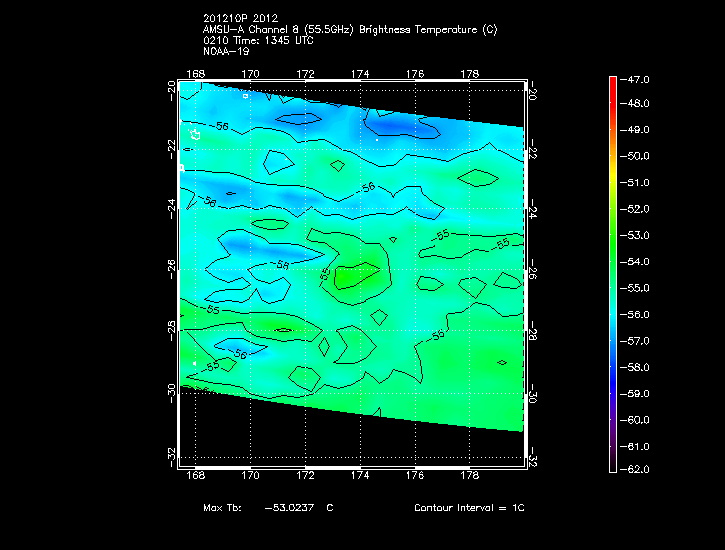Click the red top of the color bar
The image size is (725, 550).
[x=612, y=81]
